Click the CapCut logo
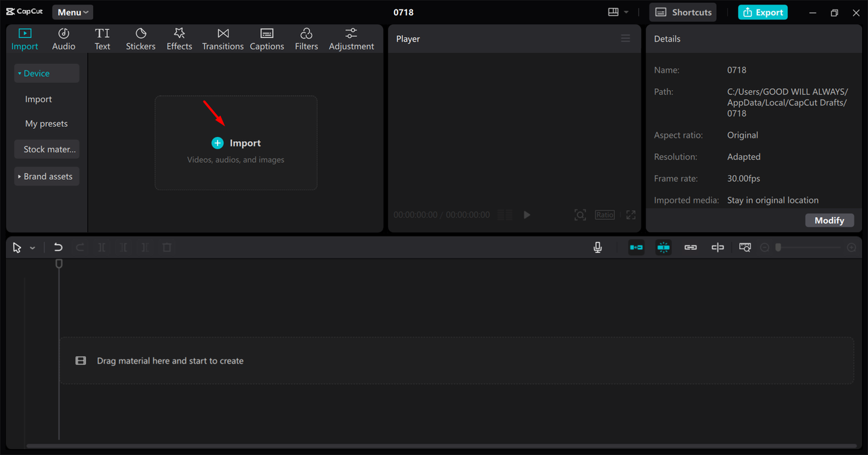This screenshot has width=868, height=455. click(x=24, y=12)
